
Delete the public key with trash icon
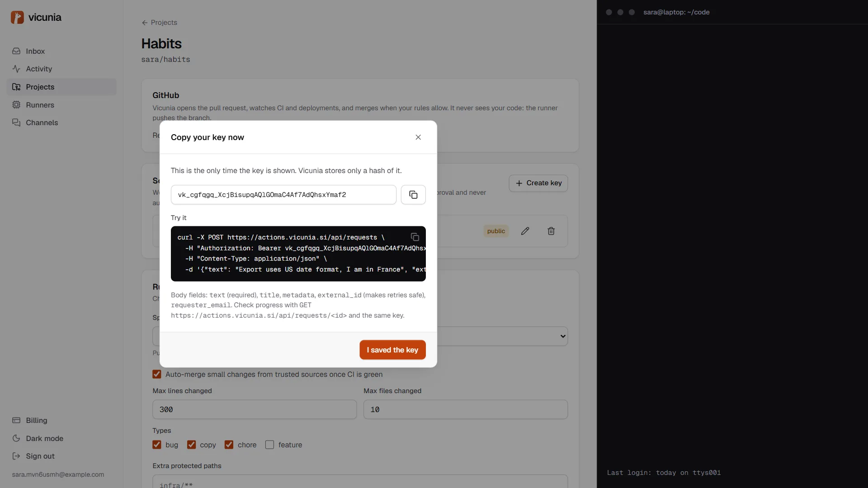coord(551,231)
